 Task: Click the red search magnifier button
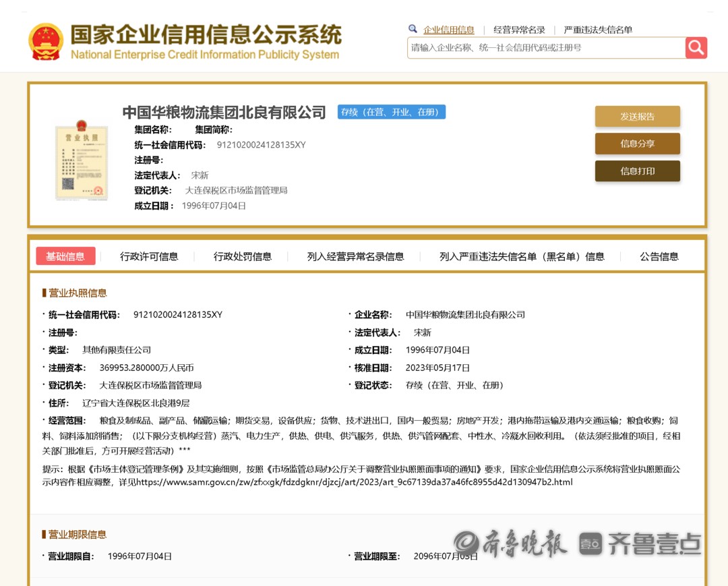696,48
